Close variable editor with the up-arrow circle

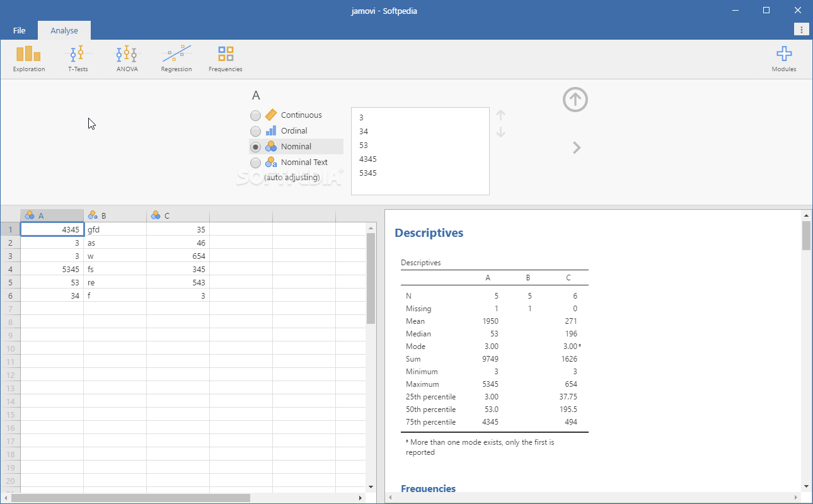575,100
